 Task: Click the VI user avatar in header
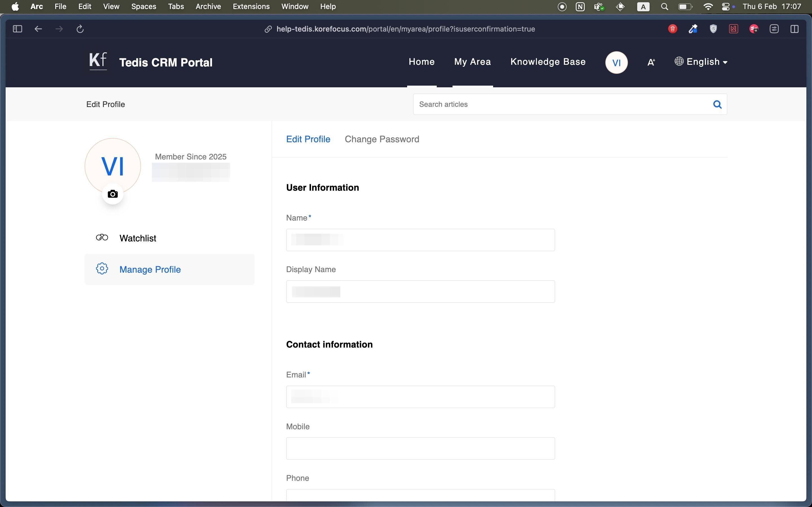616,62
